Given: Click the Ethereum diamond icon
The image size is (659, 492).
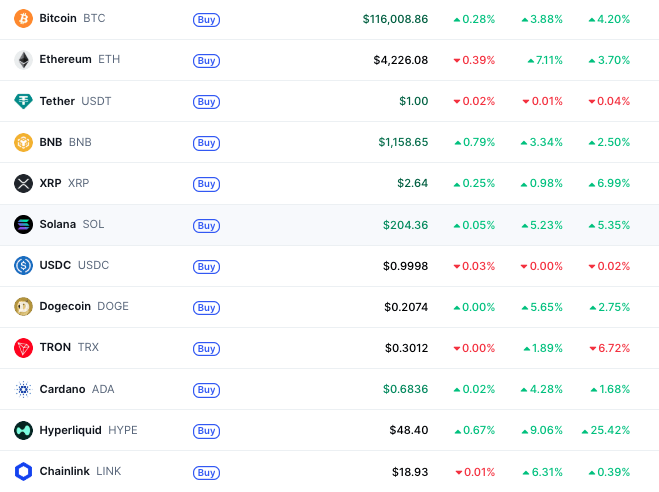Looking at the screenshot, I should (x=23, y=60).
